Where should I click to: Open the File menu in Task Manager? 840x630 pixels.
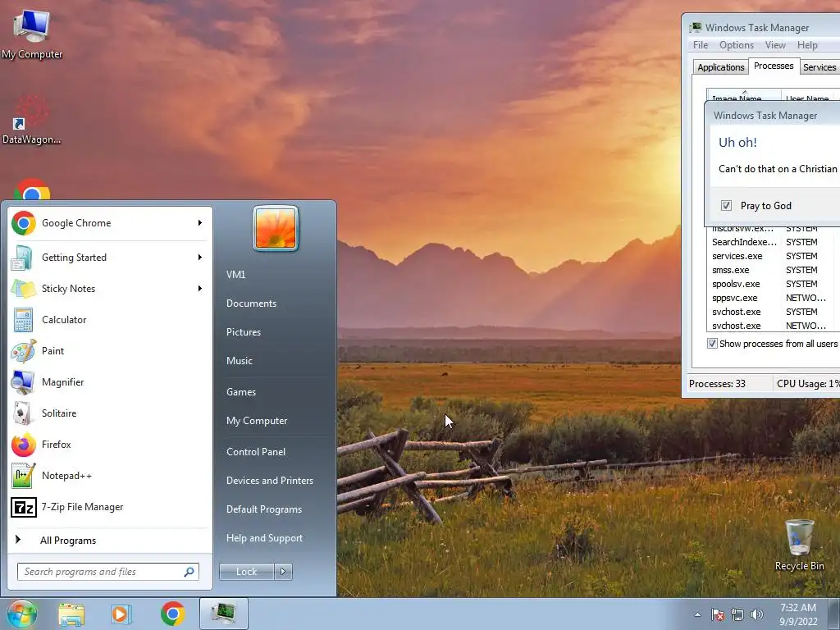point(701,45)
